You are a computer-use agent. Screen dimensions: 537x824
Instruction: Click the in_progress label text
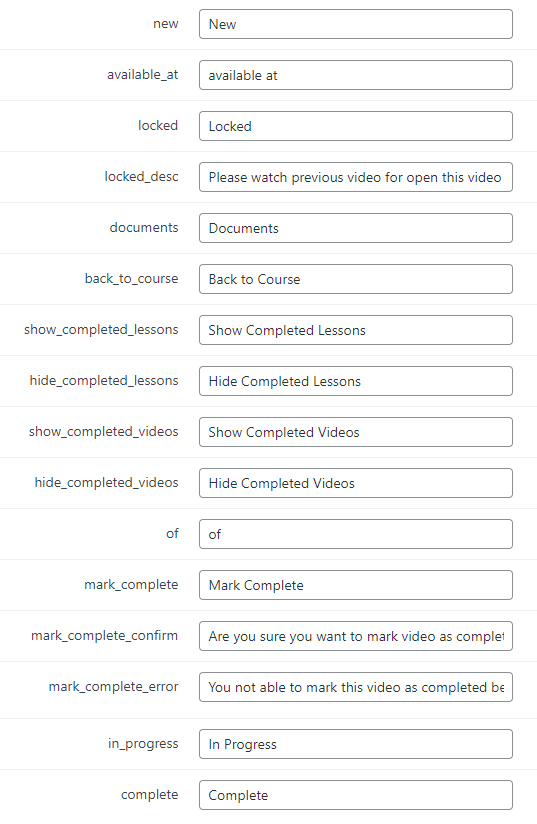tap(143, 744)
